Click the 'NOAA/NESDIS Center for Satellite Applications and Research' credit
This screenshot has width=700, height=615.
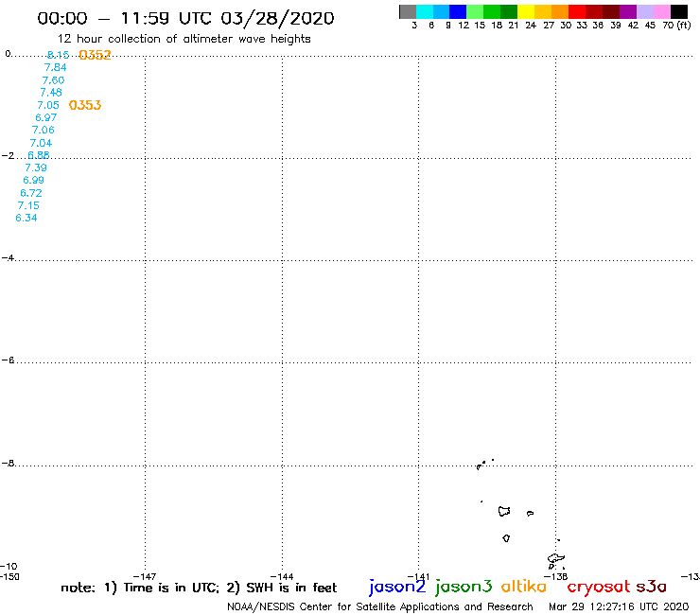380,607
